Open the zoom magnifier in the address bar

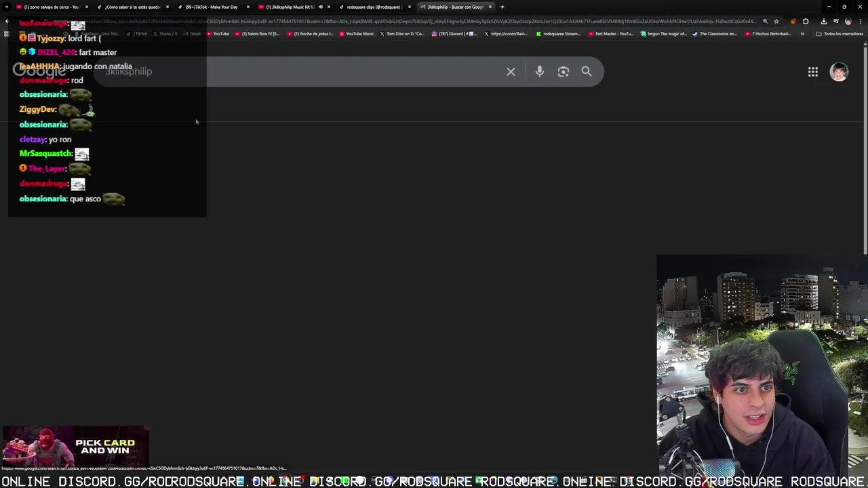point(765,22)
